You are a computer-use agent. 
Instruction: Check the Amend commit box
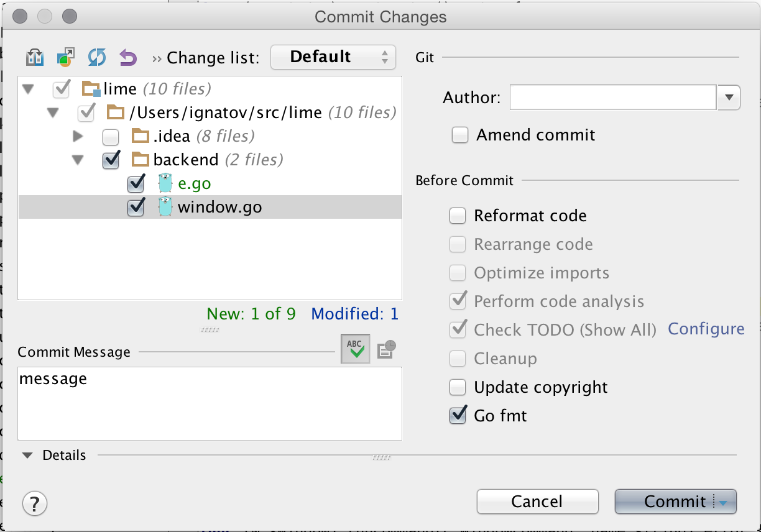pos(459,135)
